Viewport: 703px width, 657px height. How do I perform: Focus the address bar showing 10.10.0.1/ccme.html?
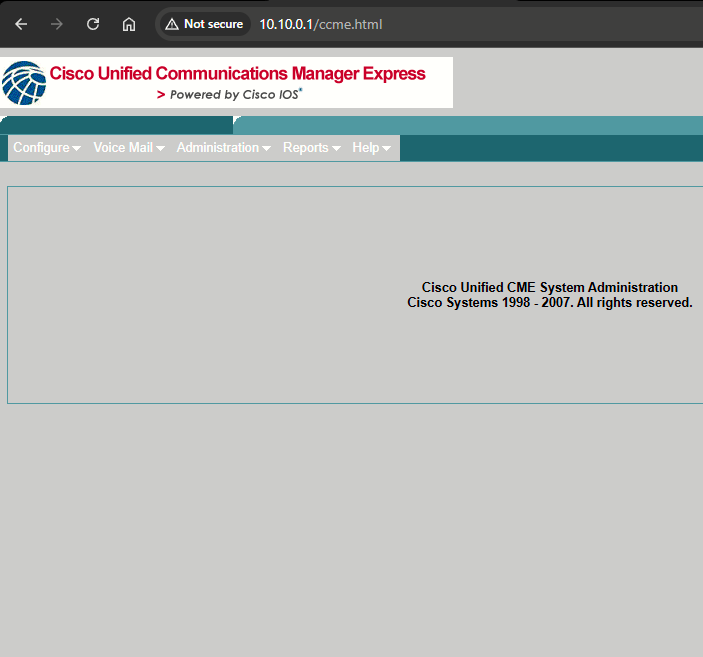pos(321,24)
